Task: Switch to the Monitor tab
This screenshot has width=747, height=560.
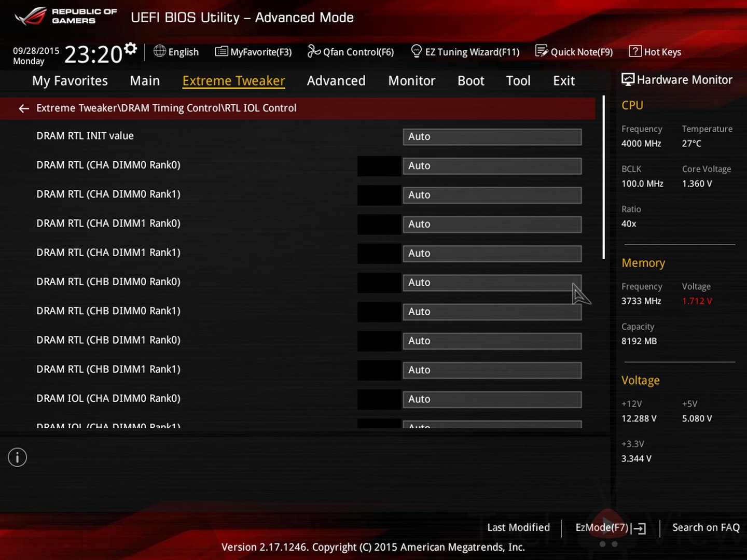Action: point(411,81)
